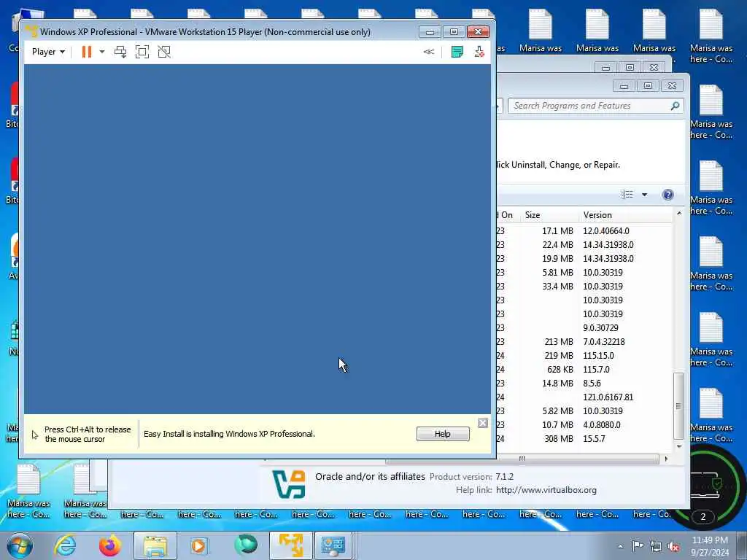The width and height of the screenshot is (747, 560).
Task: Select the row with version 7.0.4.32218
Action: pyautogui.click(x=584, y=341)
